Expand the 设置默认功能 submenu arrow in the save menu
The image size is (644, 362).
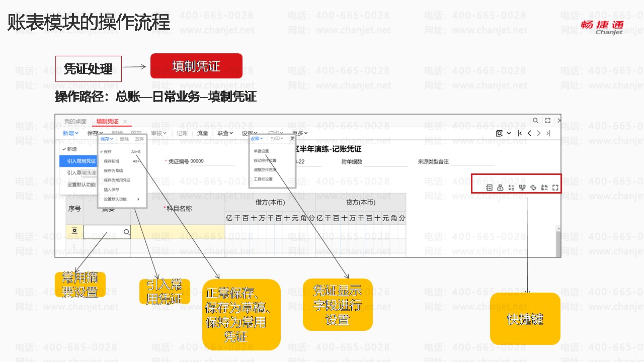point(138,199)
